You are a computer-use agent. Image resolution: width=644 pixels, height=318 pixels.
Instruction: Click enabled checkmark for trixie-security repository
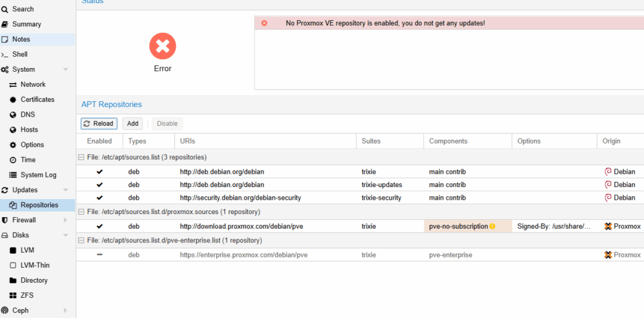pos(99,198)
